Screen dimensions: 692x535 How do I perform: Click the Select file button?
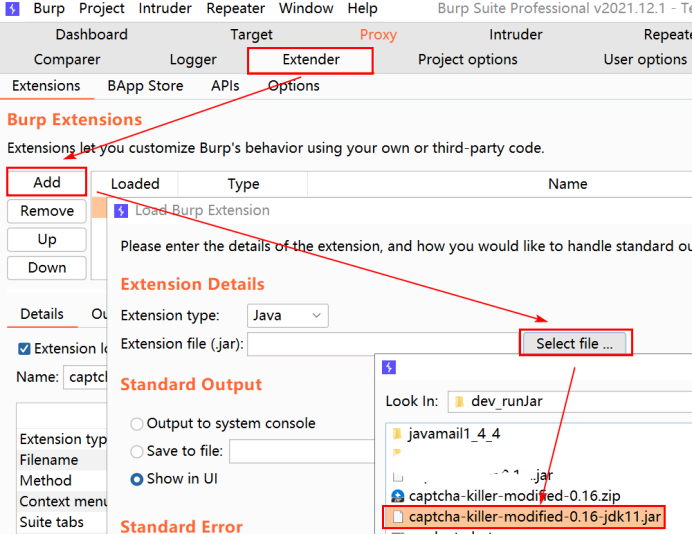click(x=574, y=343)
